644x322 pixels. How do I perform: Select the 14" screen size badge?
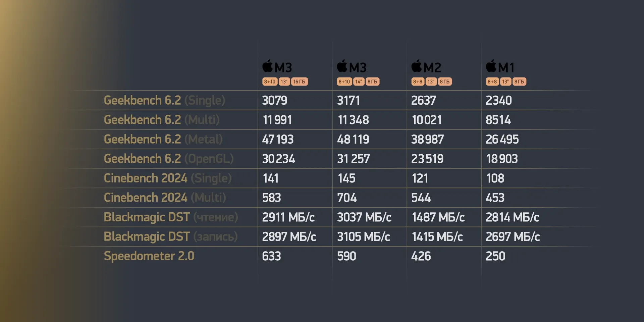click(x=359, y=82)
